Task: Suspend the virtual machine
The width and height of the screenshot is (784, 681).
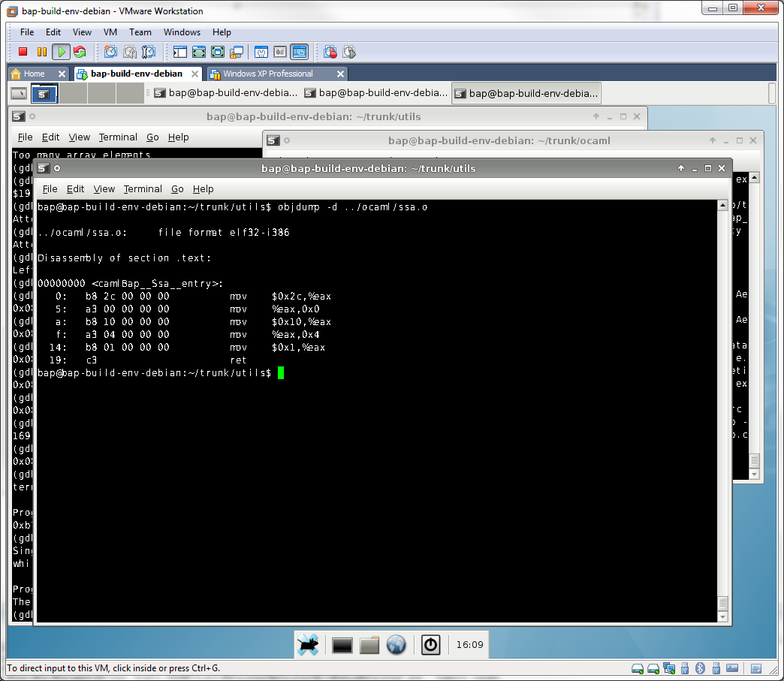Action: pyautogui.click(x=41, y=52)
